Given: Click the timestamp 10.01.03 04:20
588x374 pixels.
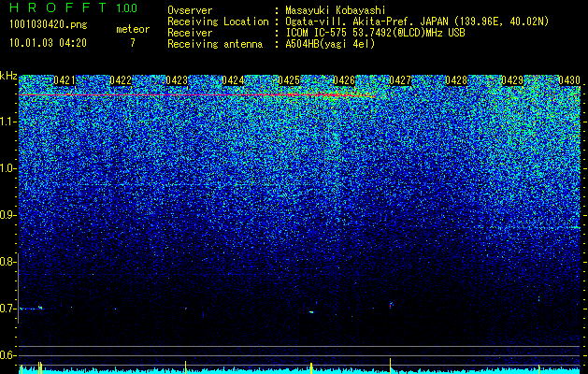Looking at the screenshot, I should [48, 43].
